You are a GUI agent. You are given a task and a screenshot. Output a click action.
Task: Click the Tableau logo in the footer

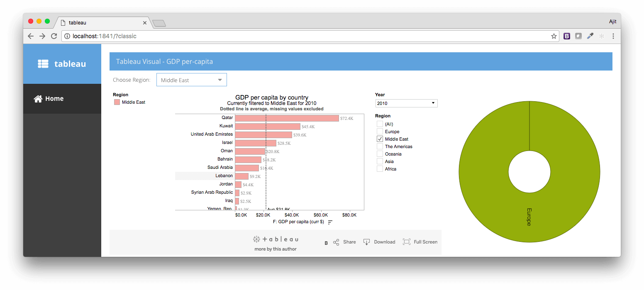point(276,239)
